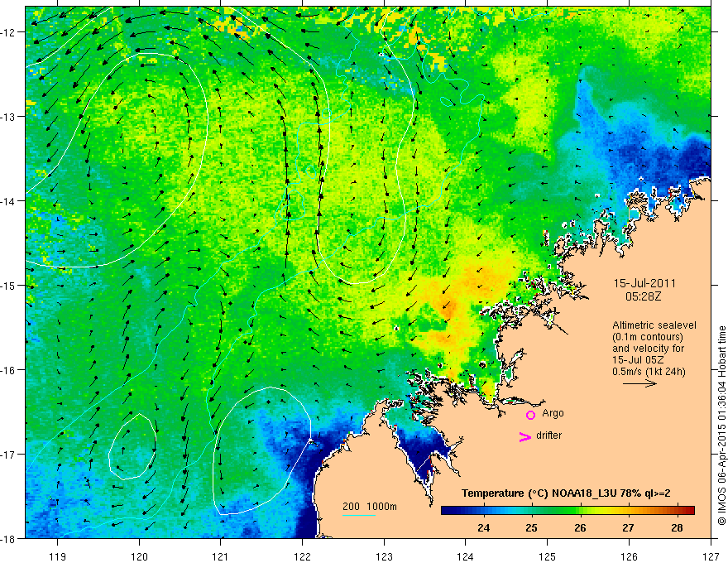
Task: Click the colorbar tick label 25
Action: pyautogui.click(x=532, y=527)
